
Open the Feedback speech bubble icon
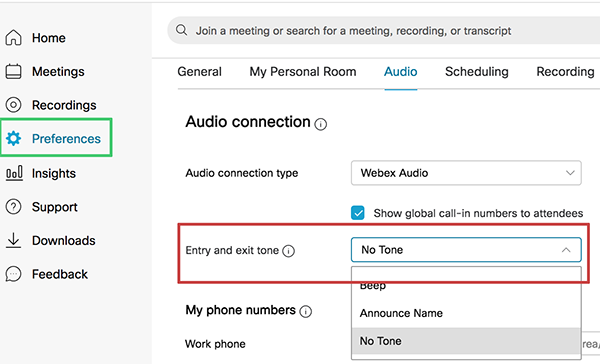point(13,274)
